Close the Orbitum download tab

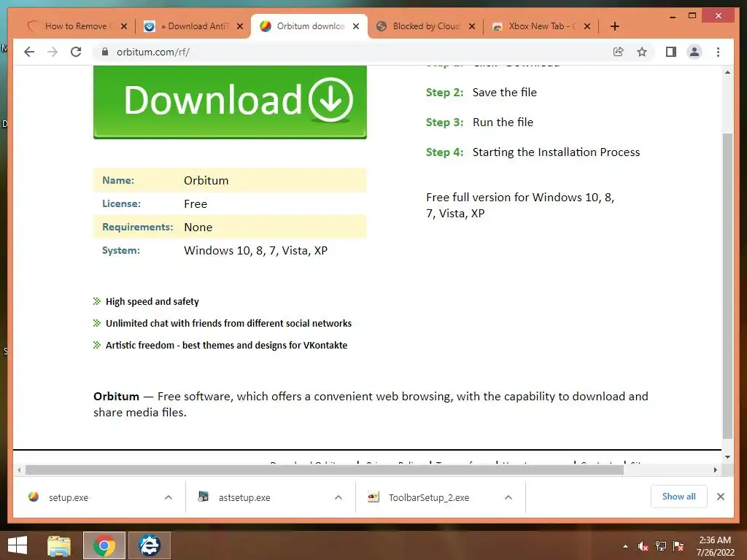coord(356,26)
